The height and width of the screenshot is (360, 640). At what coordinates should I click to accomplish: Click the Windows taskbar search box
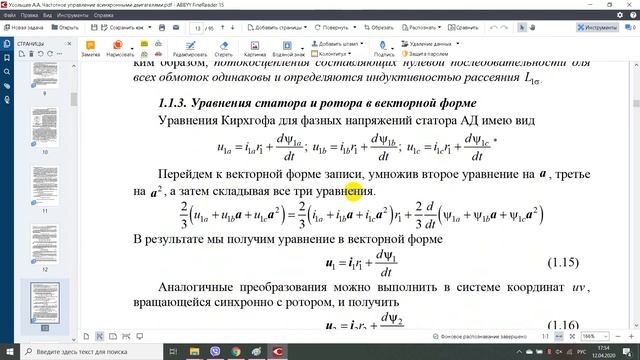(x=92, y=351)
